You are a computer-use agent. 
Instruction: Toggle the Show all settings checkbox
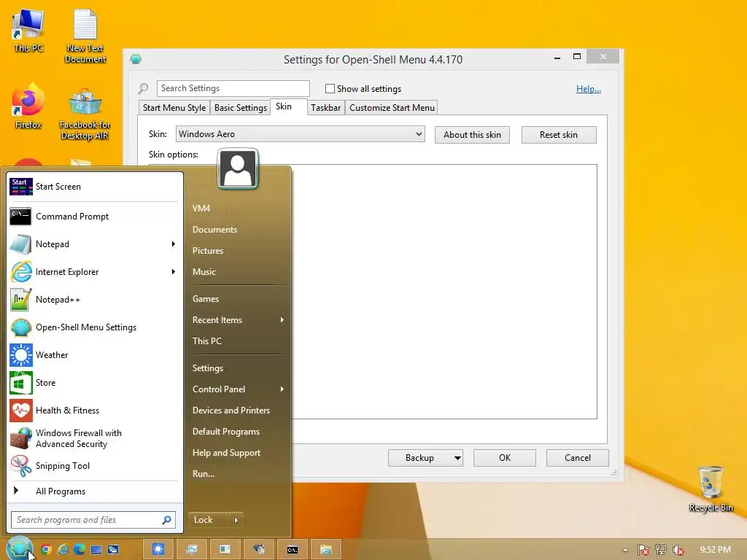(x=330, y=88)
